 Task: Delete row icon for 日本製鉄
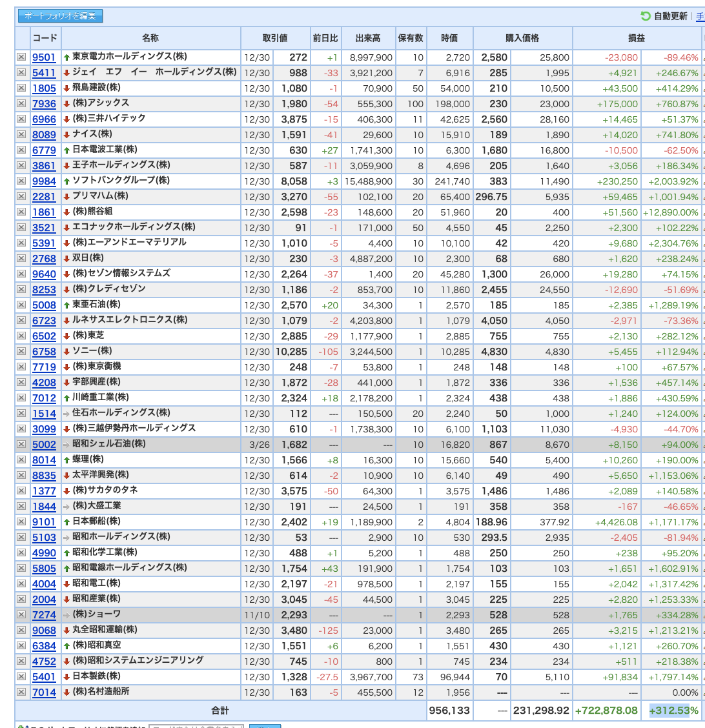tap(21, 676)
